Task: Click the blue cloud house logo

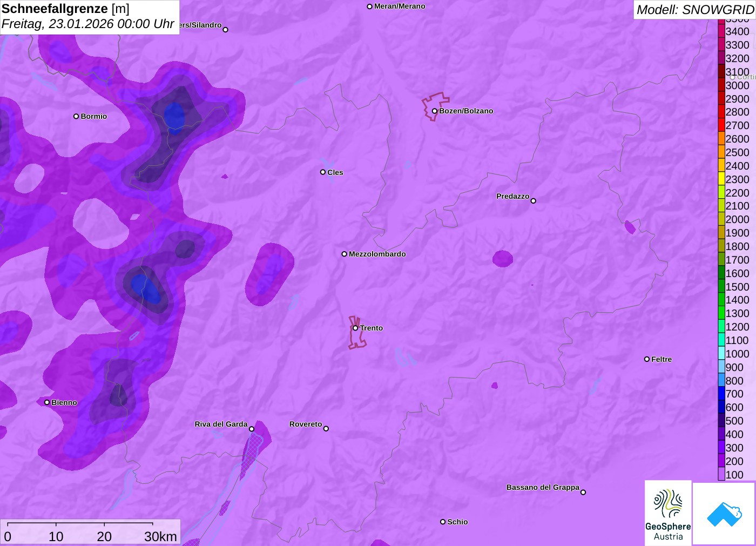Action: [724, 514]
